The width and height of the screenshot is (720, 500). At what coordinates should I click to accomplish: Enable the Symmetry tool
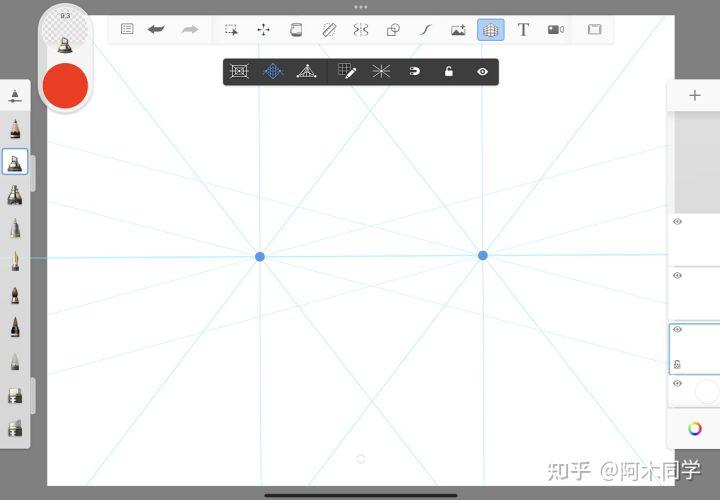pyautogui.click(x=361, y=30)
